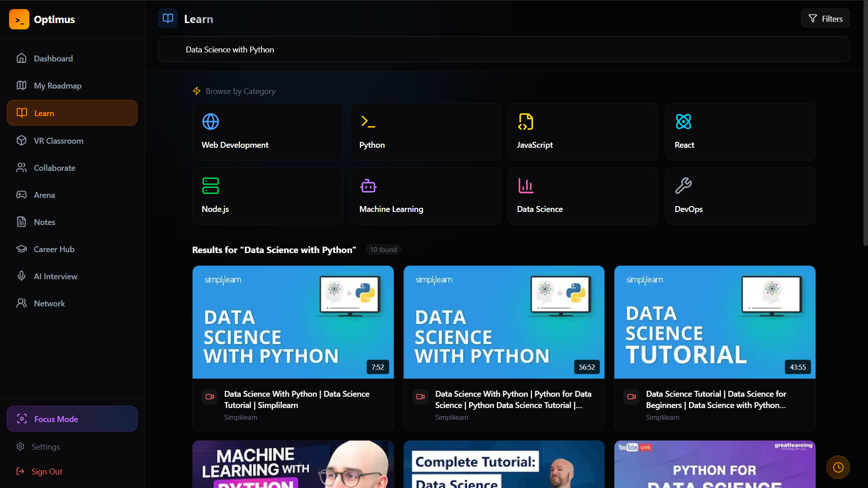Choose the JavaScript file-code category icon
Screen dimensions: 868x488
click(x=525, y=122)
